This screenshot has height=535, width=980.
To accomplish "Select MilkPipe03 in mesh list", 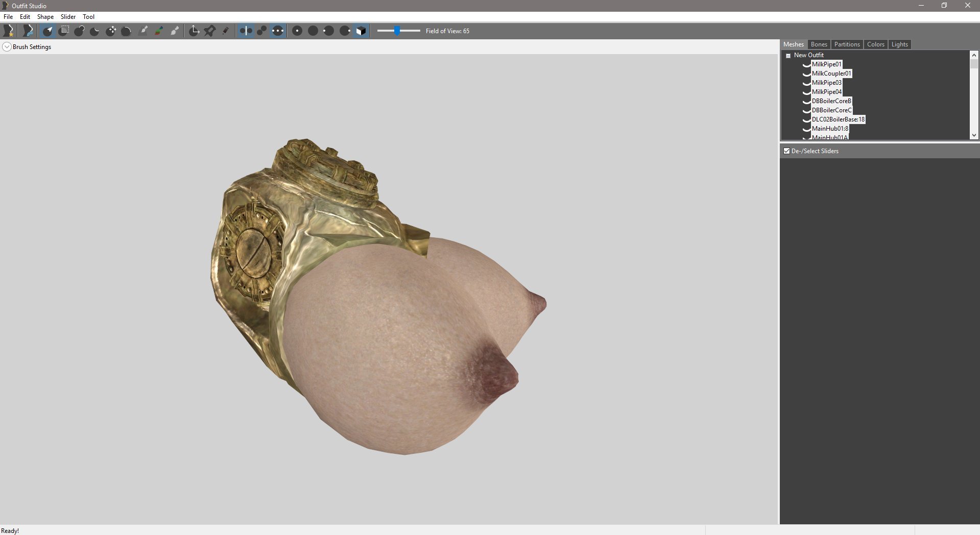I will tap(826, 83).
